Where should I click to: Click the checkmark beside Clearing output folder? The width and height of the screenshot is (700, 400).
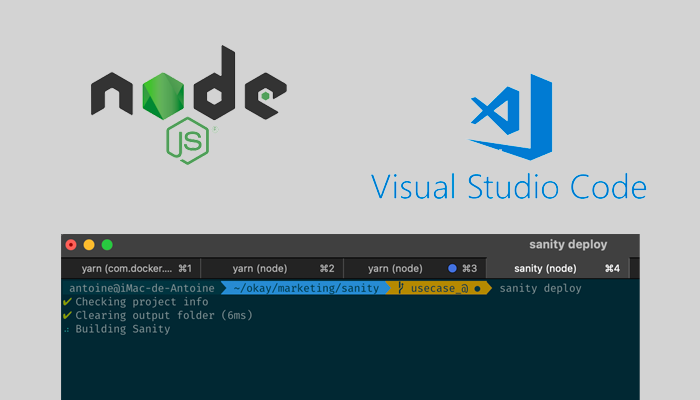pyautogui.click(x=67, y=315)
